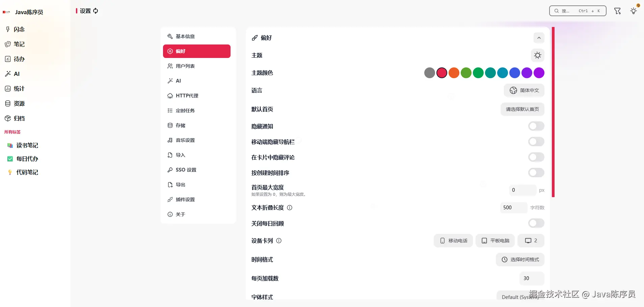Toggle 移动端隐藏导航栏 switch
Viewport: 644px width, 307px height.
point(536,142)
